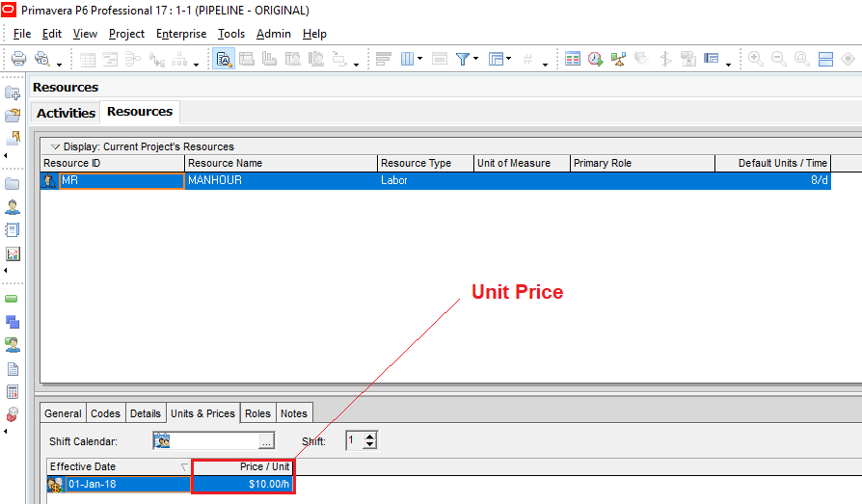Open dropdown arrow beside Columns icon
Screen dimensions: 862x504
[420, 58]
